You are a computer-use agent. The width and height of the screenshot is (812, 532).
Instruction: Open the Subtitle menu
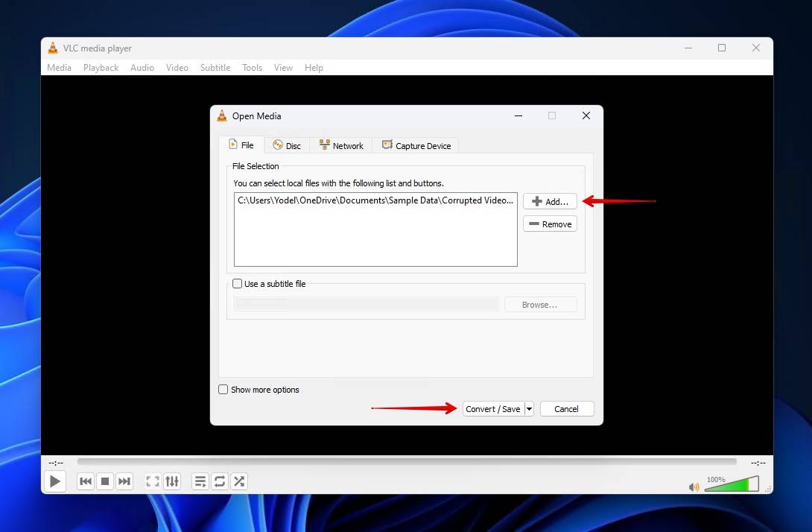[x=215, y=67]
